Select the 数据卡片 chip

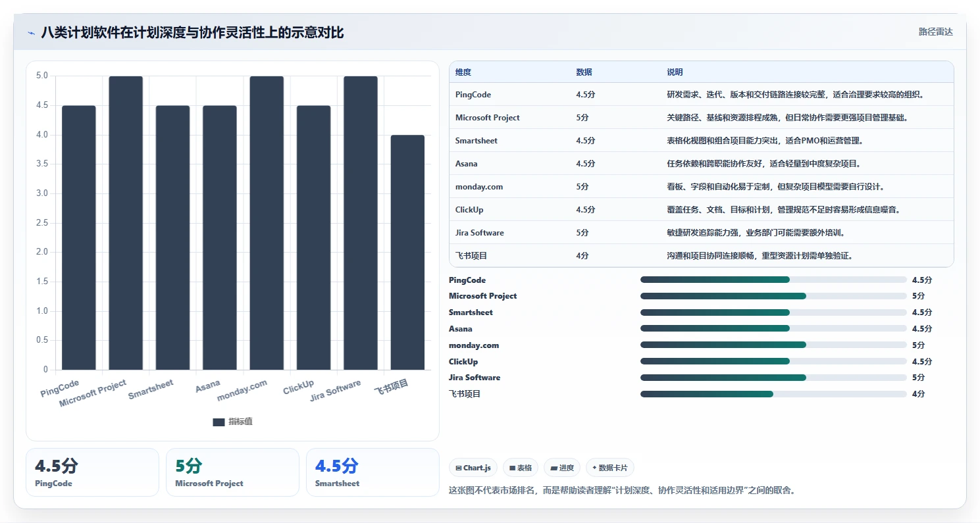(609, 468)
